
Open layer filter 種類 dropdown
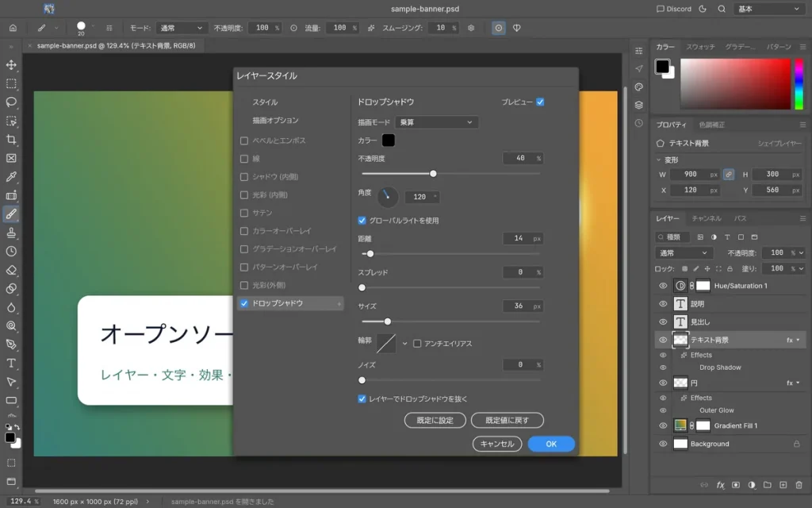coord(672,237)
